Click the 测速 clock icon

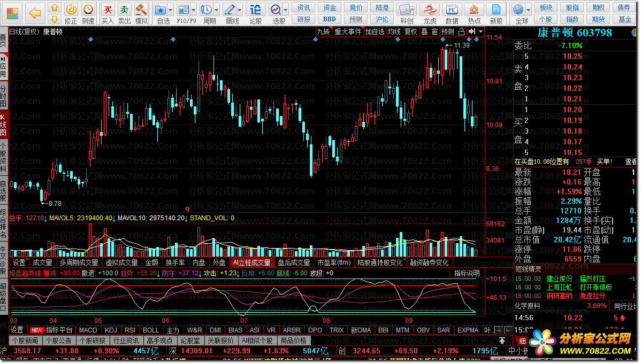(x=88, y=10)
